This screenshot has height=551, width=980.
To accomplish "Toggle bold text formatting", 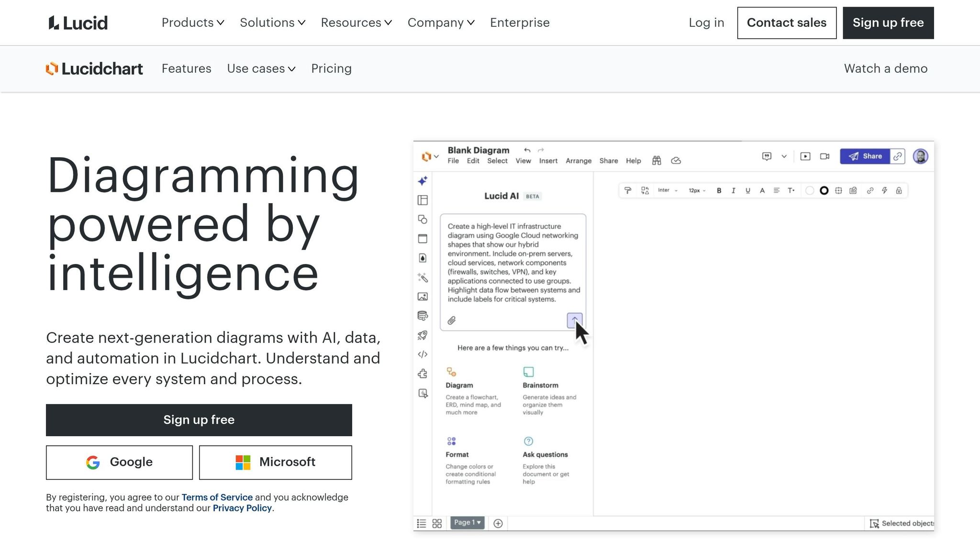I will point(719,190).
